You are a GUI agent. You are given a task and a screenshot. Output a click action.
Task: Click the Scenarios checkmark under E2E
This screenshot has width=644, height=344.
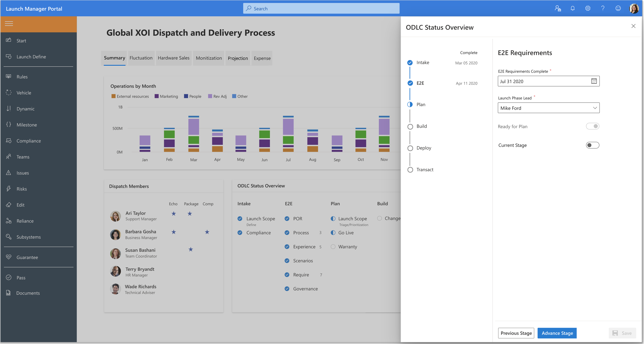pyautogui.click(x=287, y=261)
